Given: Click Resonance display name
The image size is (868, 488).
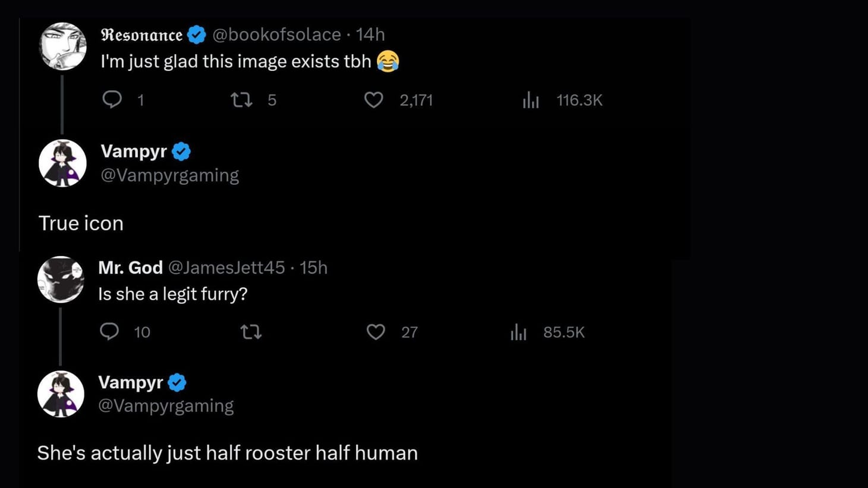Looking at the screenshot, I should click(141, 34).
